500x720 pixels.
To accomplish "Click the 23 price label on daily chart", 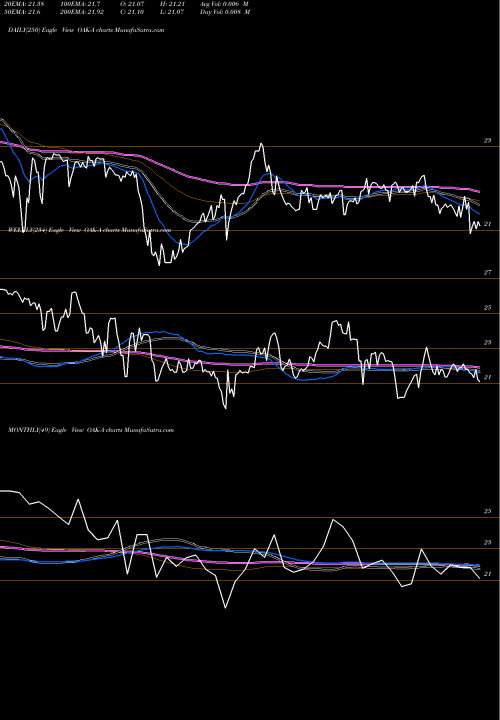I will [x=488, y=141].
